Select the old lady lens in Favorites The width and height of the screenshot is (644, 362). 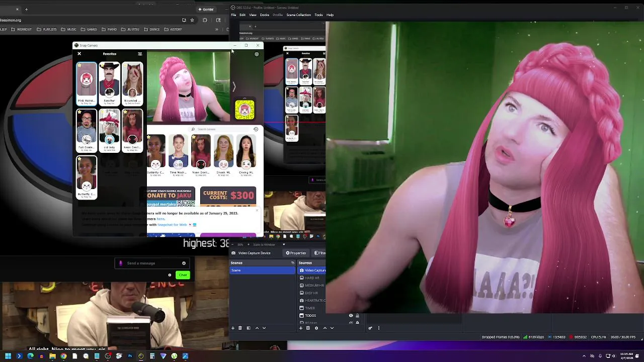coord(109,130)
